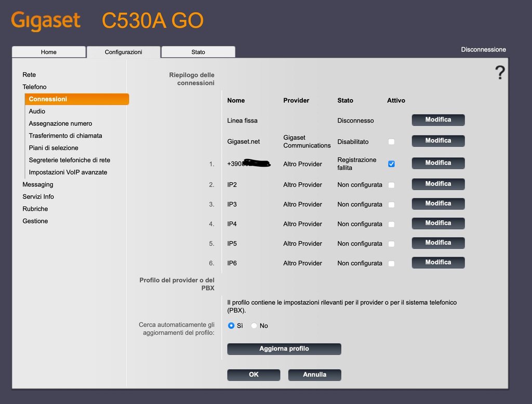
Task: Click the IP2 connection name
Action: click(x=232, y=185)
